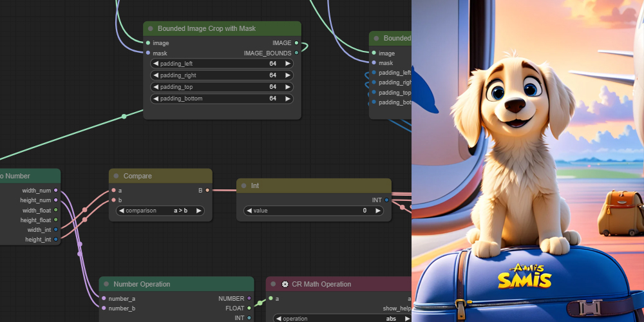This screenshot has width=644, height=322.
Task: Click the number_a input socket
Action: (104, 299)
